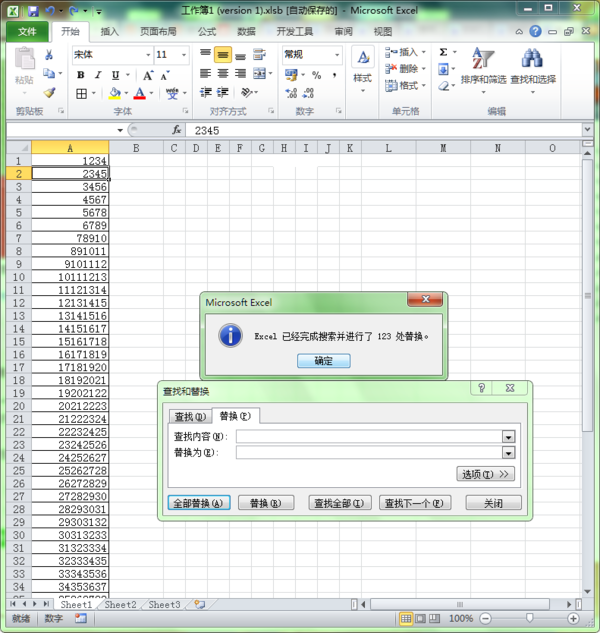This screenshot has width=600, height=633.
Task: Toggle Bold formatting
Action: pos(81,75)
